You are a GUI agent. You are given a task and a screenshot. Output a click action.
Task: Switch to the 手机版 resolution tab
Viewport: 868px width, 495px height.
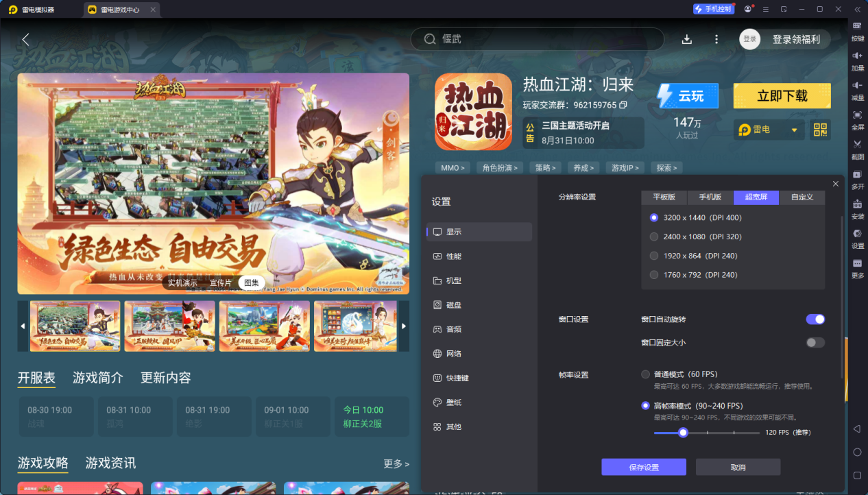tap(710, 197)
